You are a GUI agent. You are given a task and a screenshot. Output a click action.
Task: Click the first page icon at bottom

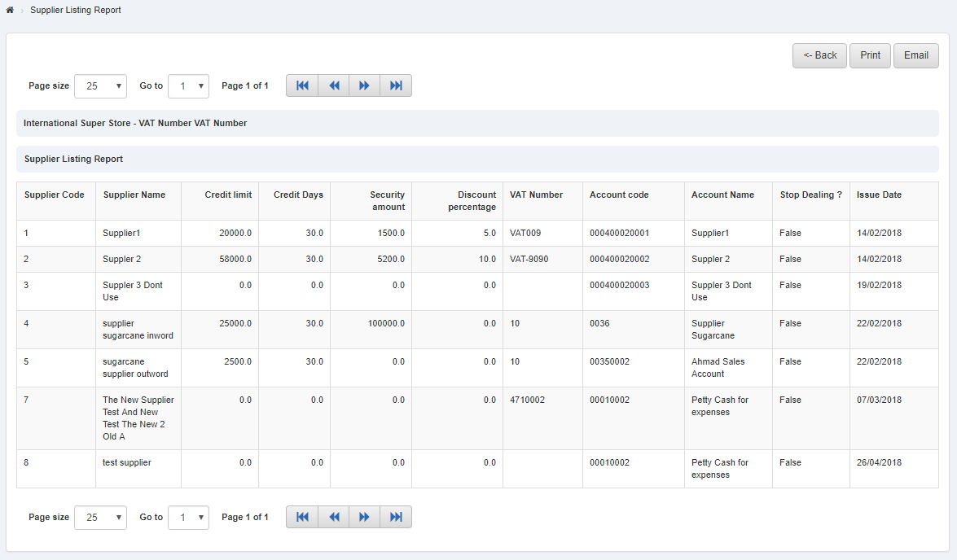[x=302, y=516]
